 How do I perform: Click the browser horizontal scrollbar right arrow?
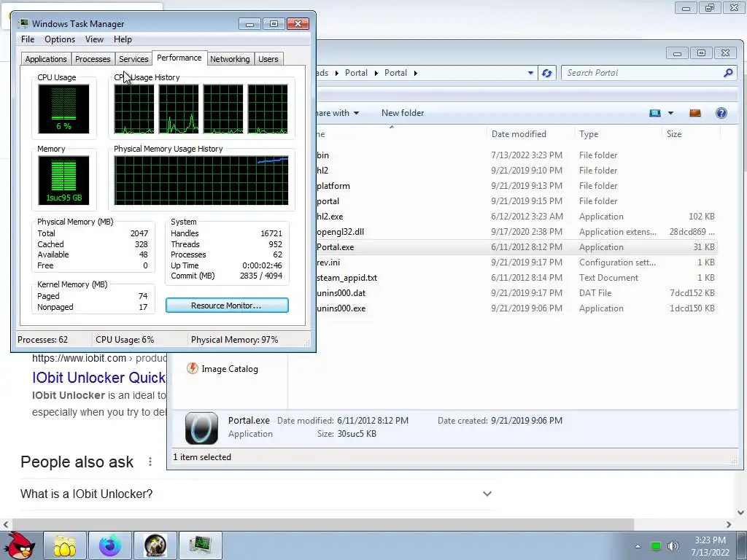click(729, 524)
